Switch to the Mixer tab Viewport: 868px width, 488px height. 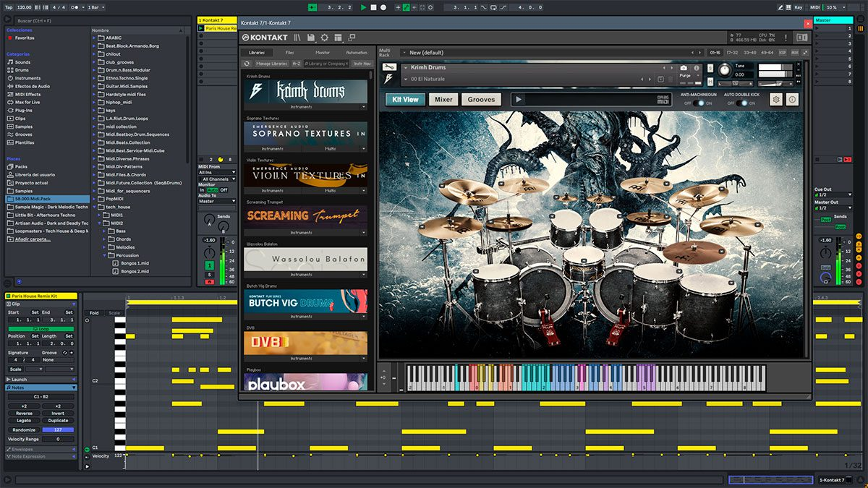click(443, 100)
